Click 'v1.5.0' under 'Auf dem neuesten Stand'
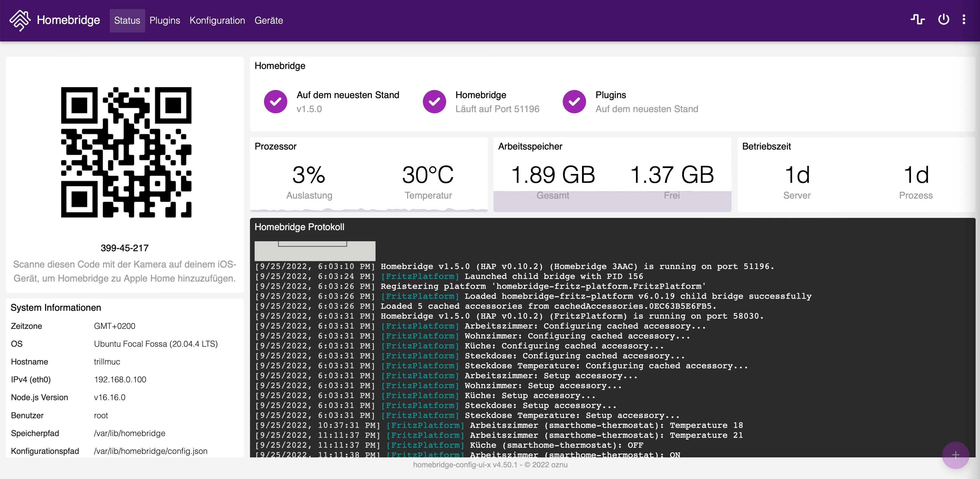 pyautogui.click(x=309, y=109)
